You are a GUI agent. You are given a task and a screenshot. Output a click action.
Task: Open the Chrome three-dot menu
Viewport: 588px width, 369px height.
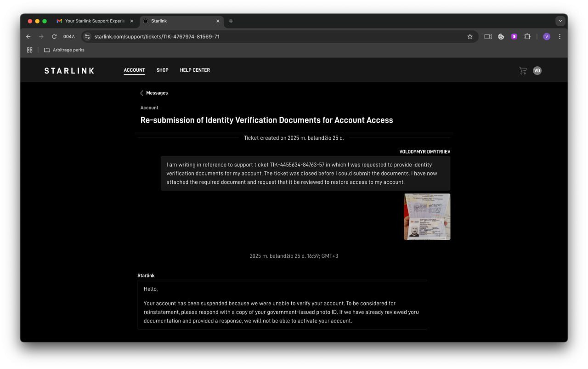pos(560,37)
